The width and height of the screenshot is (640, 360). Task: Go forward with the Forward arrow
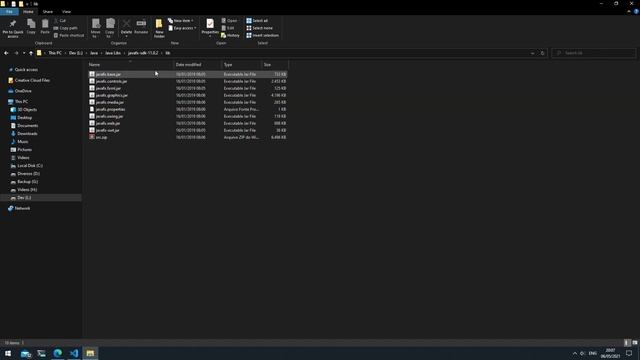click(16, 53)
